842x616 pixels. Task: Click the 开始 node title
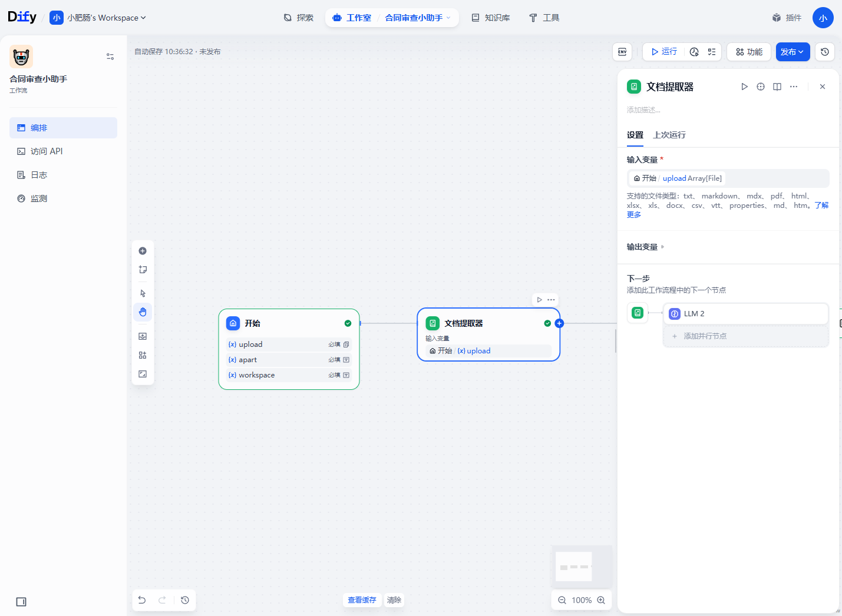253,323
